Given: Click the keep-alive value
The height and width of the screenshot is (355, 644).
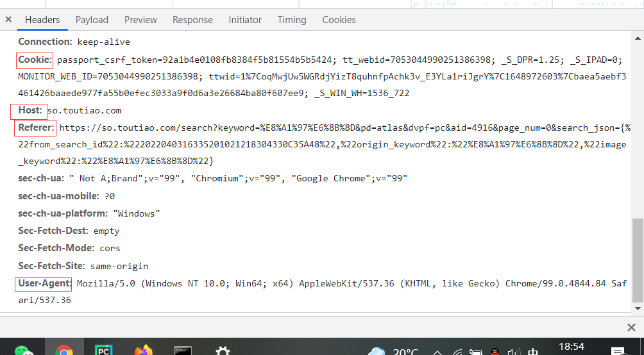Looking at the screenshot, I should point(103,42).
